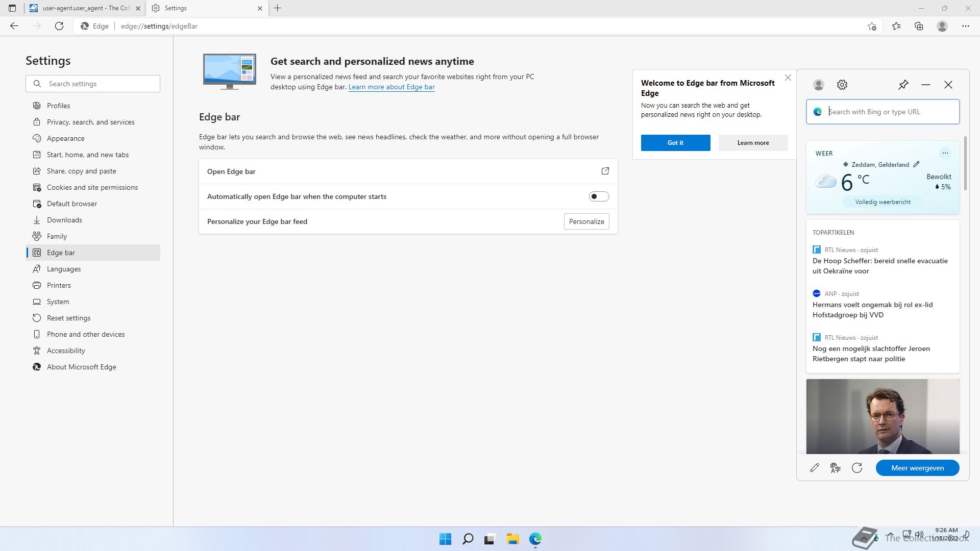Click Meer weergeven button

point(917,468)
